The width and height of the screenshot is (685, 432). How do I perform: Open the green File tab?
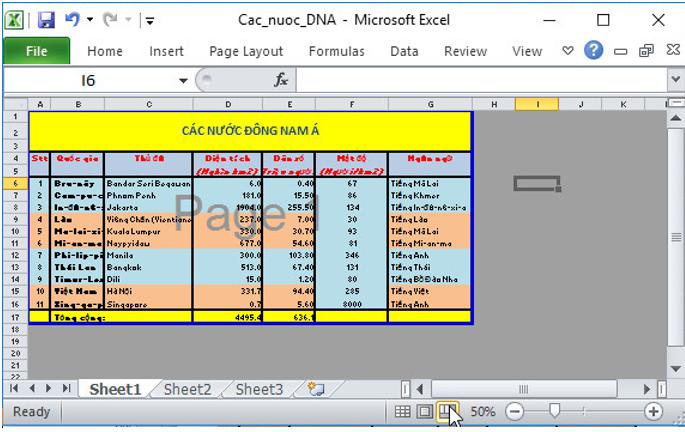36,51
